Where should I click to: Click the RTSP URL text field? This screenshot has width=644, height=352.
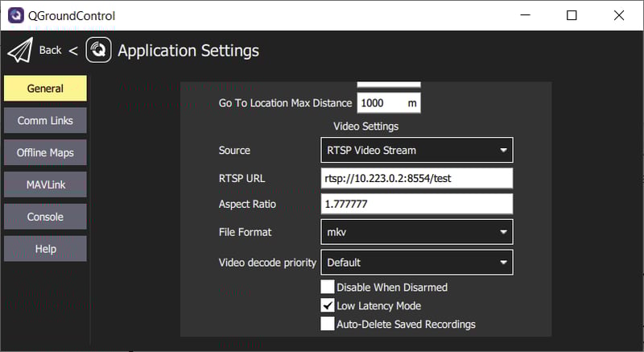(416, 178)
